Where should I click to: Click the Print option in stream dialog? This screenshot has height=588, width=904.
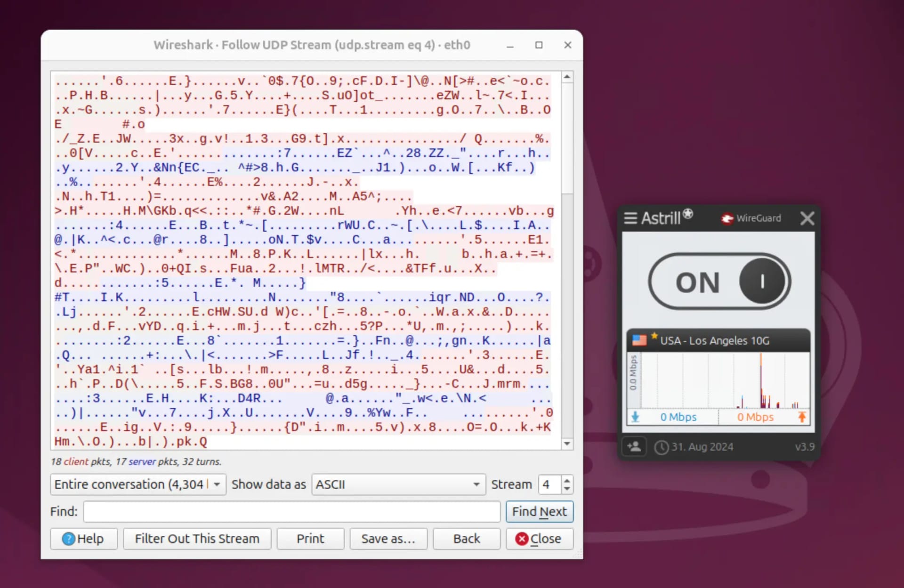(x=310, y=539)
